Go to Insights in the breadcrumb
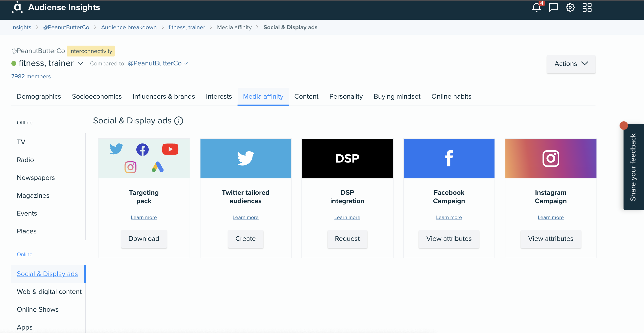Screen dimensions: 644x333 [x=21, y=27]
